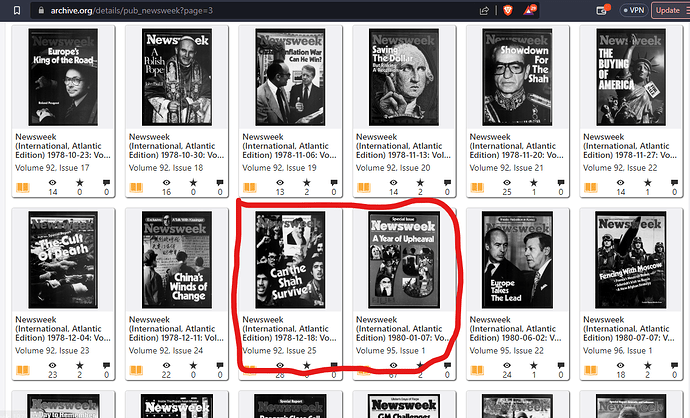Screen dimensions: 690x418
Task: Open the Newsweek 1978-11-27 title link
Action: [631, 146]
